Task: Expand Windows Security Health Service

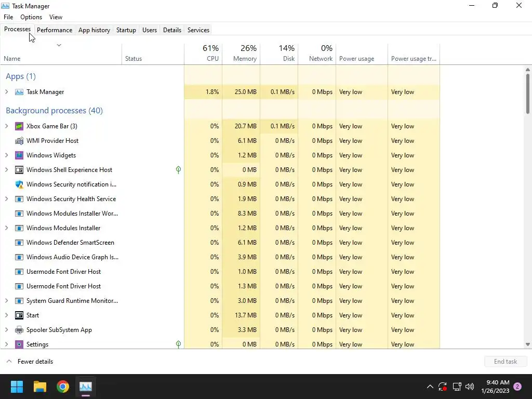Action: 6,199
